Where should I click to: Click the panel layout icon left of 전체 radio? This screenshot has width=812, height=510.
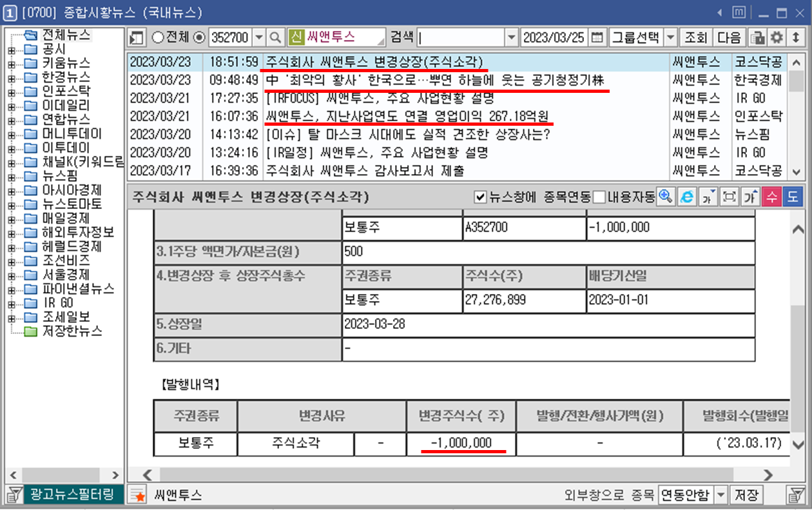137,37
